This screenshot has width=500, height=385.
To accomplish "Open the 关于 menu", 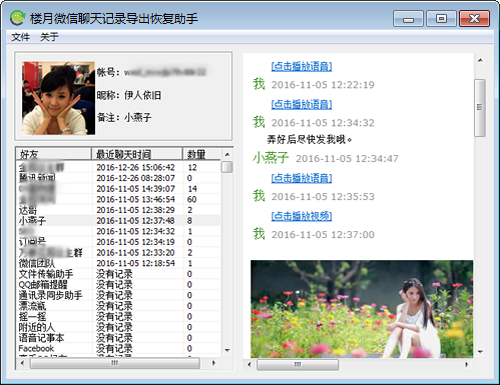I will point(49,37).
